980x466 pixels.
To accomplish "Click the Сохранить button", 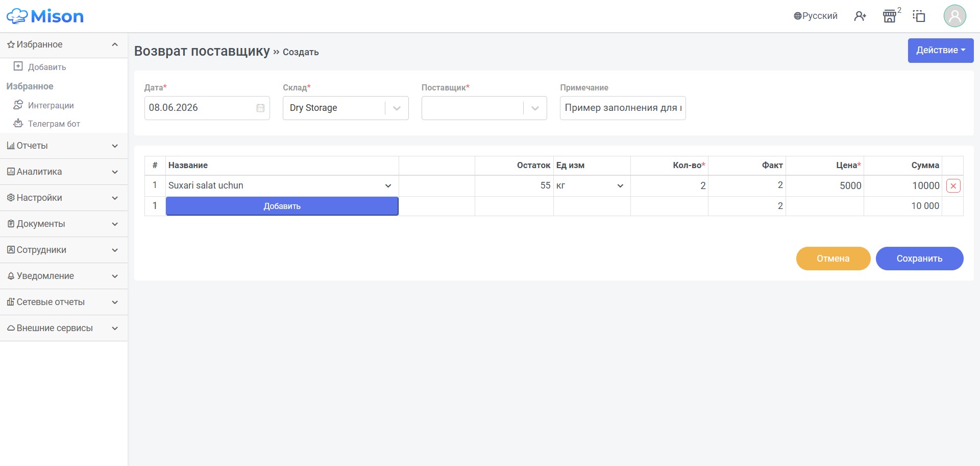I will 919,259.
